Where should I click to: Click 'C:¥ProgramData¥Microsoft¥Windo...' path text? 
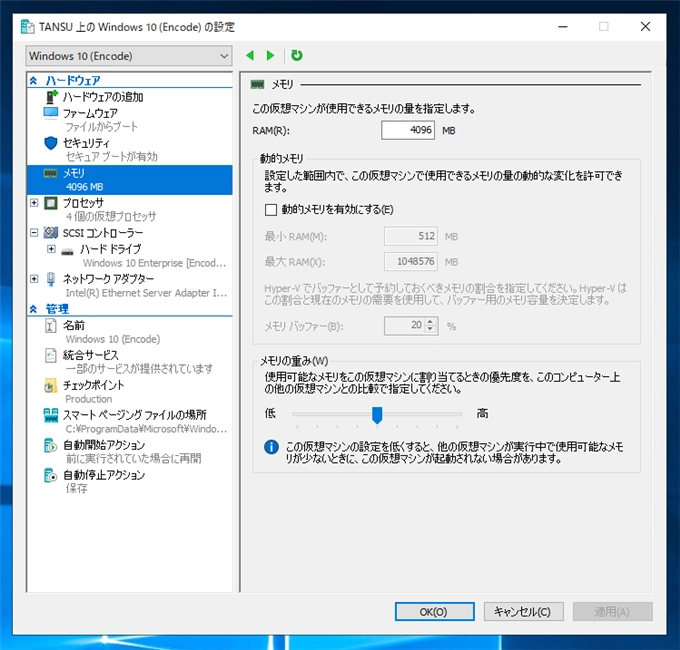tap(146, 429)
